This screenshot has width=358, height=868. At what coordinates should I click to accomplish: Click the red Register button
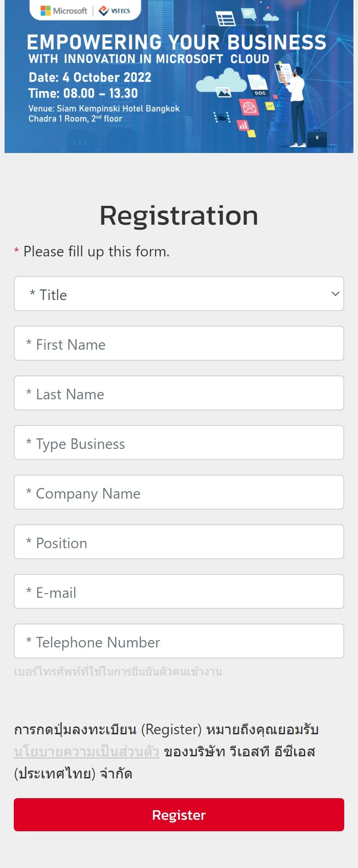point(179,815)
